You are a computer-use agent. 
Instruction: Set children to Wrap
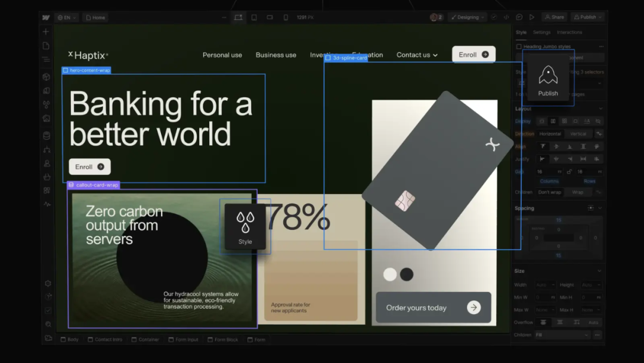(x=578, y=192)
